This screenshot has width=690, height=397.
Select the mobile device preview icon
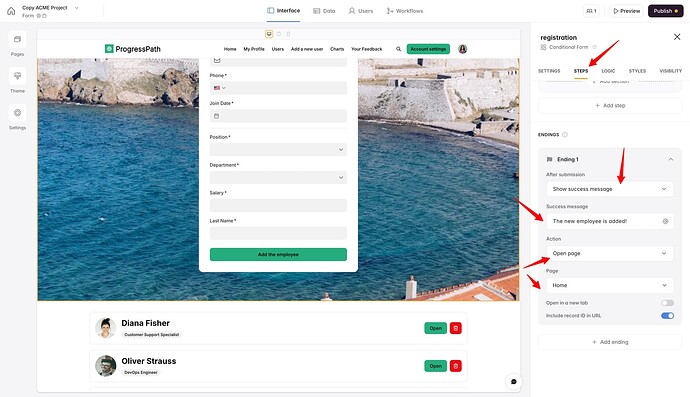288,34
